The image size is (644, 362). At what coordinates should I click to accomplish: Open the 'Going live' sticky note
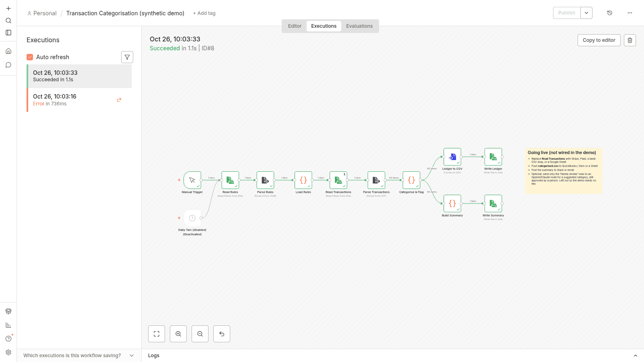[x=564, y=171]
